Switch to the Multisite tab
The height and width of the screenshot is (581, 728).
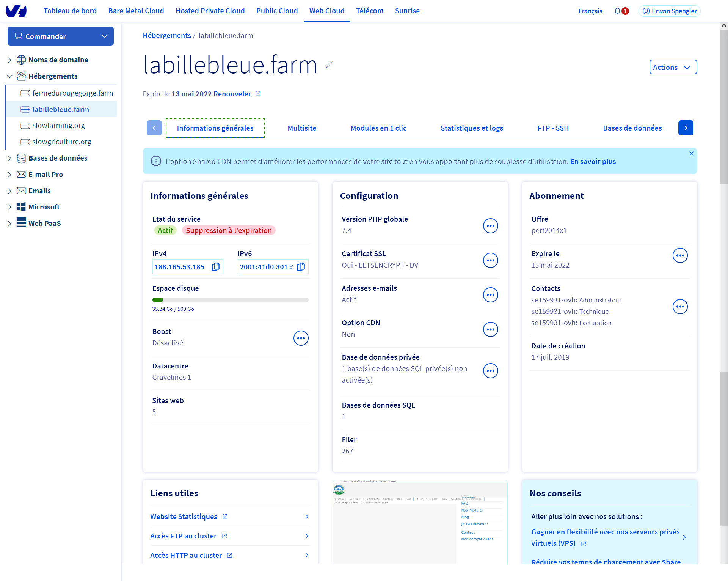click(x=302, y=128)
